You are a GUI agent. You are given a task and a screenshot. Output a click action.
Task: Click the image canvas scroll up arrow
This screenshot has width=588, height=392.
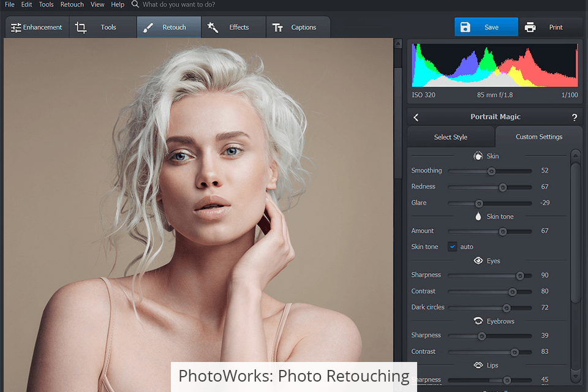(398, 43)
